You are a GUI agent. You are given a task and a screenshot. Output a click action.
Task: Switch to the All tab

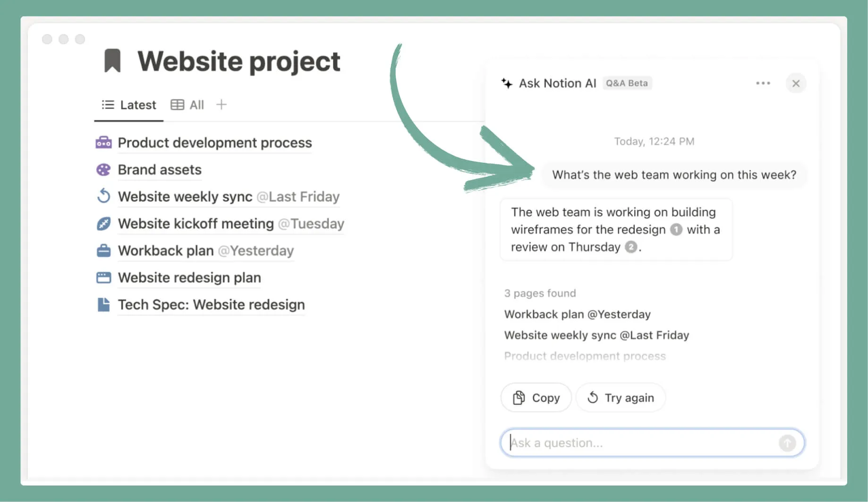coord(196,104)
